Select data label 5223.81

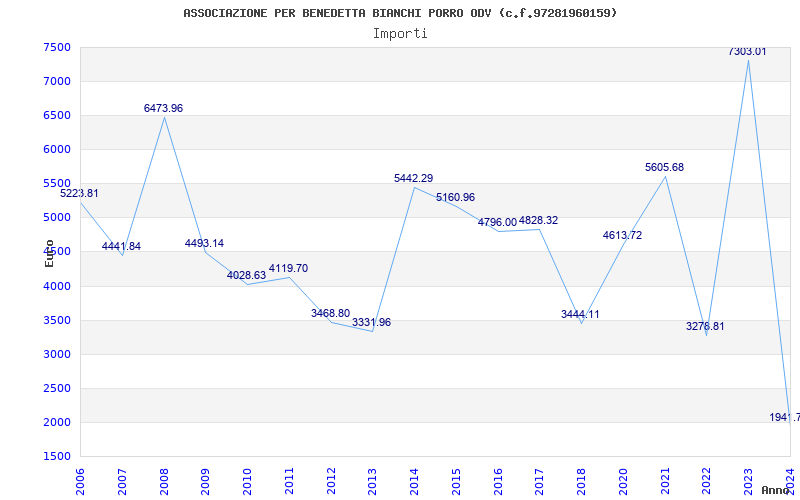(79, 193)
